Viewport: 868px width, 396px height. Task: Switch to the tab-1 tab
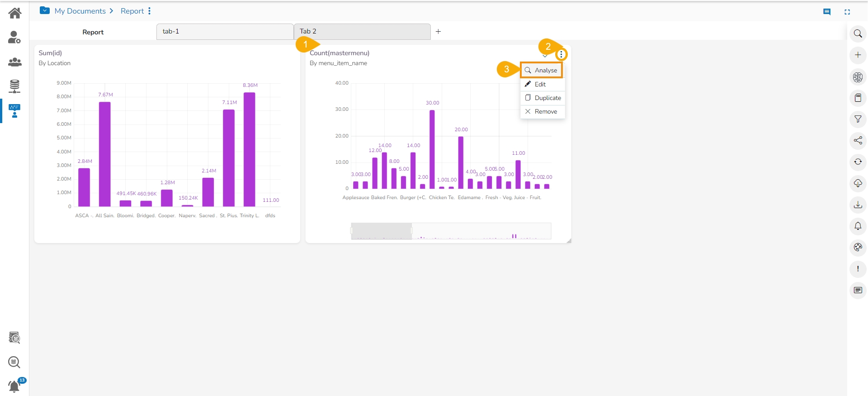click(x=225, y=32)
